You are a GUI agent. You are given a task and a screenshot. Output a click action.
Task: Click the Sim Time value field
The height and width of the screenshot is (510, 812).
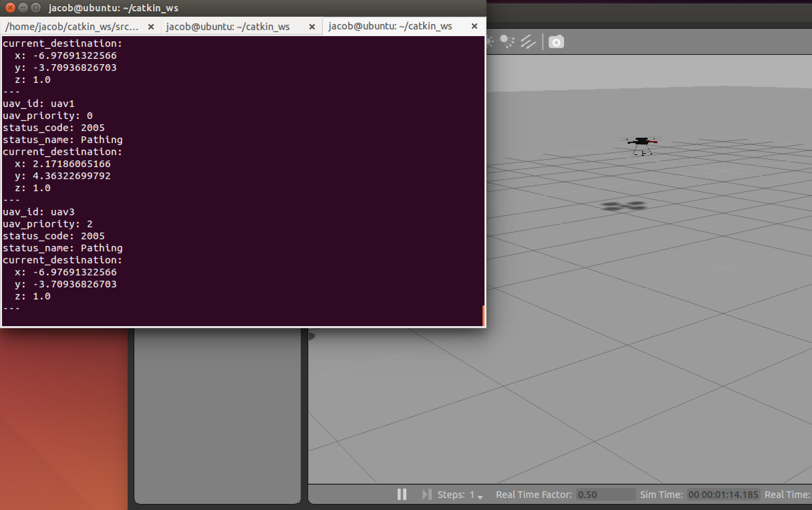coord(723,495)
